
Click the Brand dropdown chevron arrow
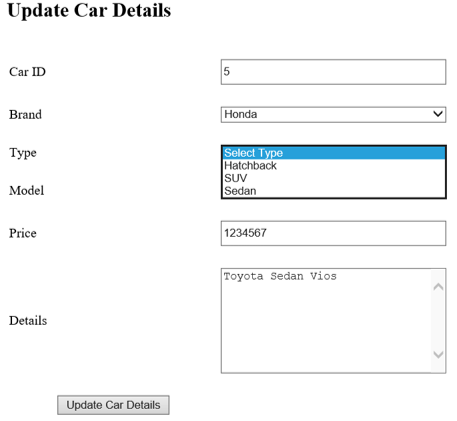point(438,114)
